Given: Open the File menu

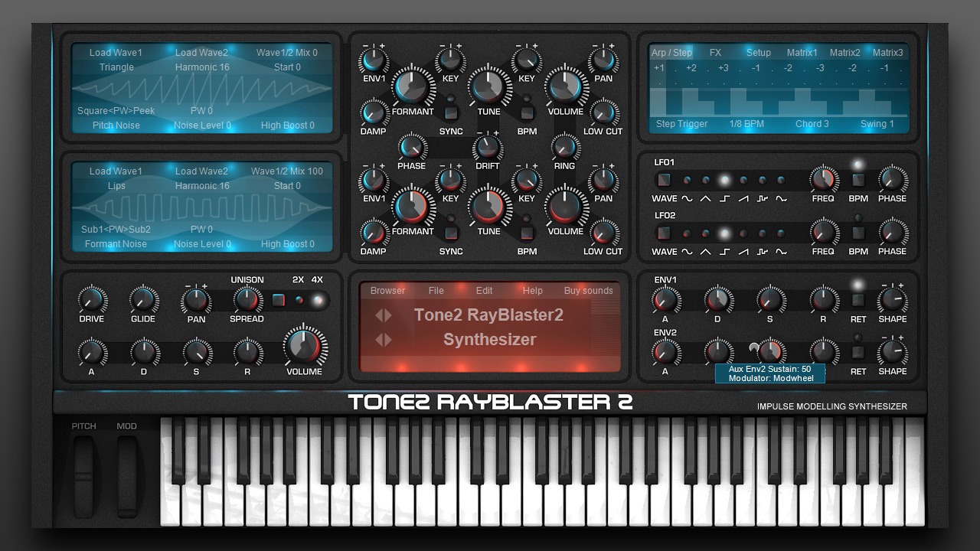Looking at the screenshot, I should 436,291.
